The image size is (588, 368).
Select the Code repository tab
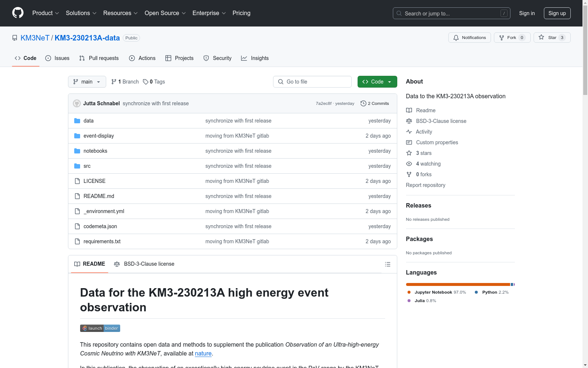26,58
